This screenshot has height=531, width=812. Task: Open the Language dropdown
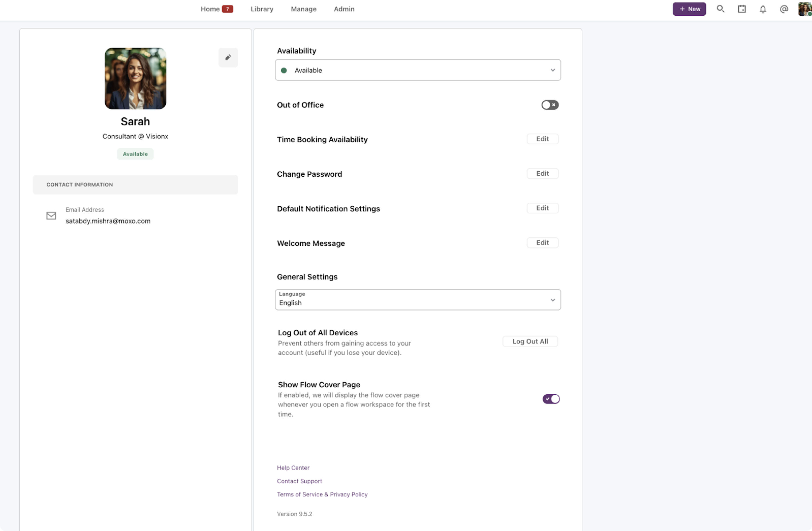(x=418, y=299)
